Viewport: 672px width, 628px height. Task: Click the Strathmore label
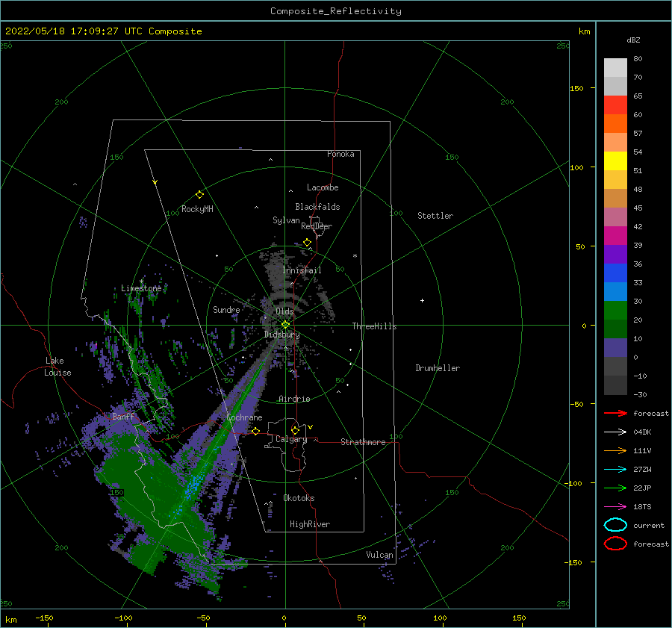click(x=363, y=442)
